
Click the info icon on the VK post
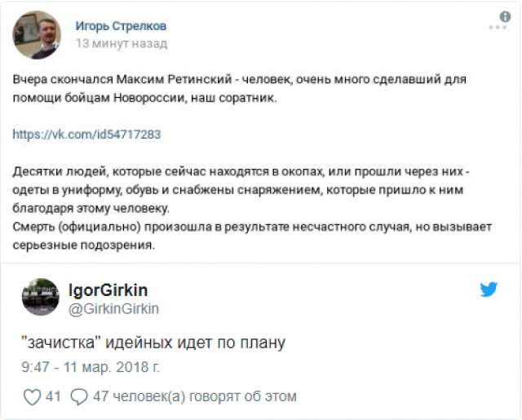[x=504, y=15]
